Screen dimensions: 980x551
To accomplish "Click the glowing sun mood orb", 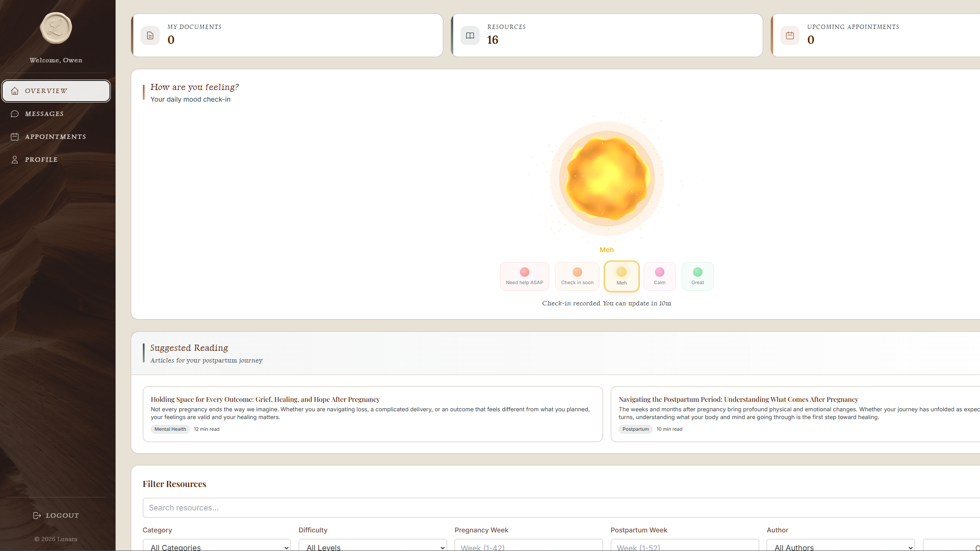I will point(606,179).
